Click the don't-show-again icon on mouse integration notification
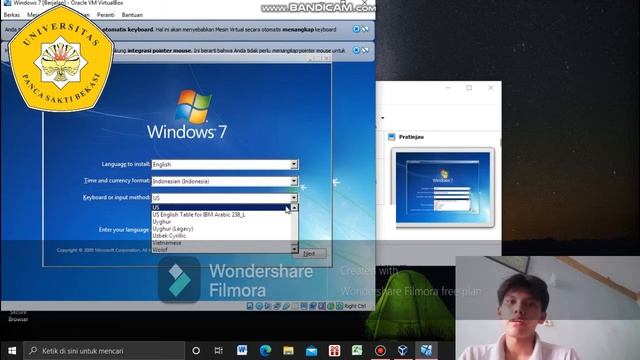 (x=365, y=50)
